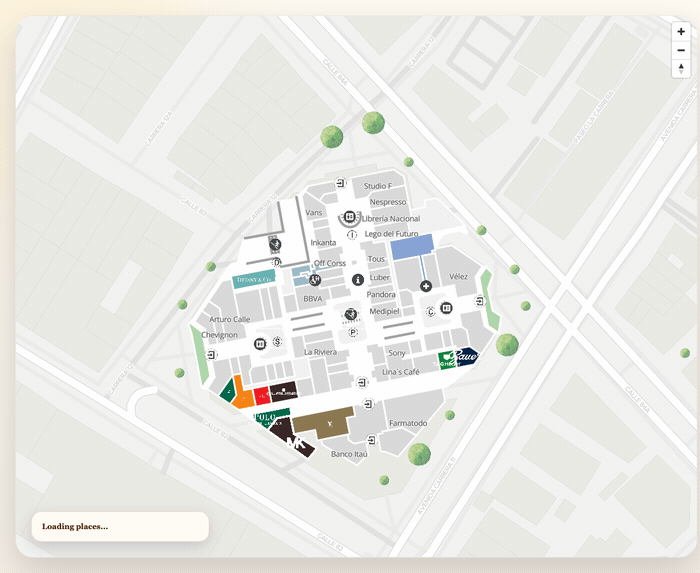
Task: Click the entrance icon right of Vélez
Action: pyautogui.click(x=479, y=301)
